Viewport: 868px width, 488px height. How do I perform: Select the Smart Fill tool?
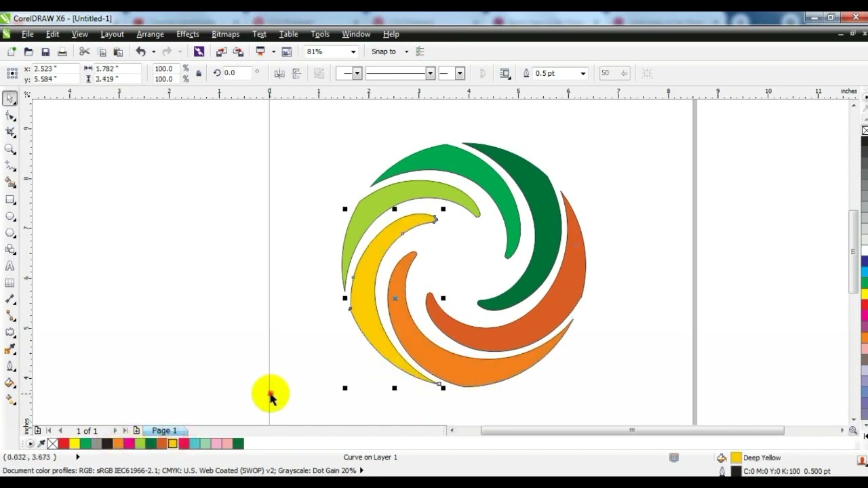pos(10,182)
